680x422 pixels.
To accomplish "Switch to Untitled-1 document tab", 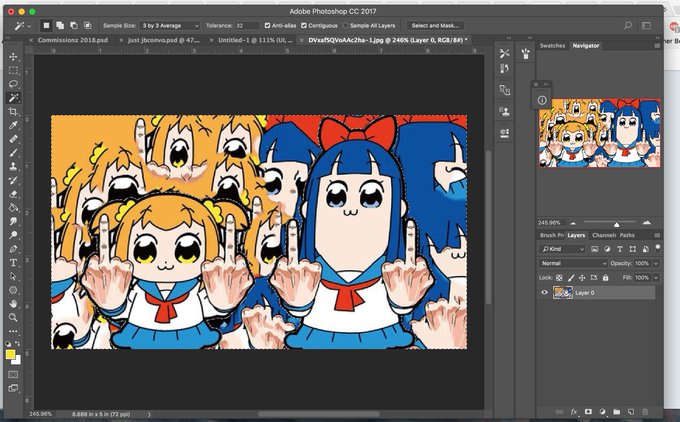I will (255, 40).
